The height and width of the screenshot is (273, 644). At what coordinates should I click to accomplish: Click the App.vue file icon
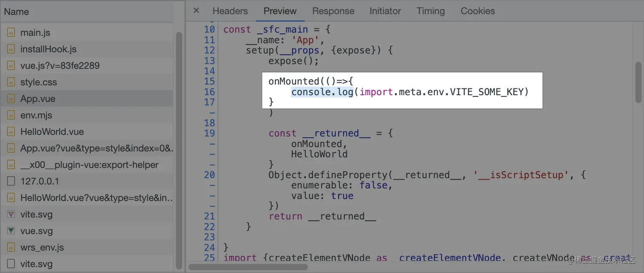(11, 99)
